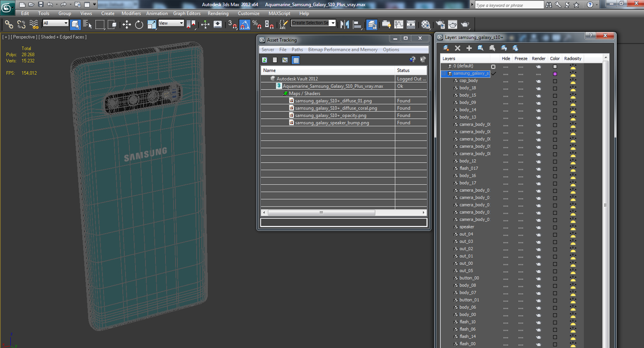Screen dimensions: 644x348
Task: Toggle the Percent Snap button
Action: pos(257,24)
